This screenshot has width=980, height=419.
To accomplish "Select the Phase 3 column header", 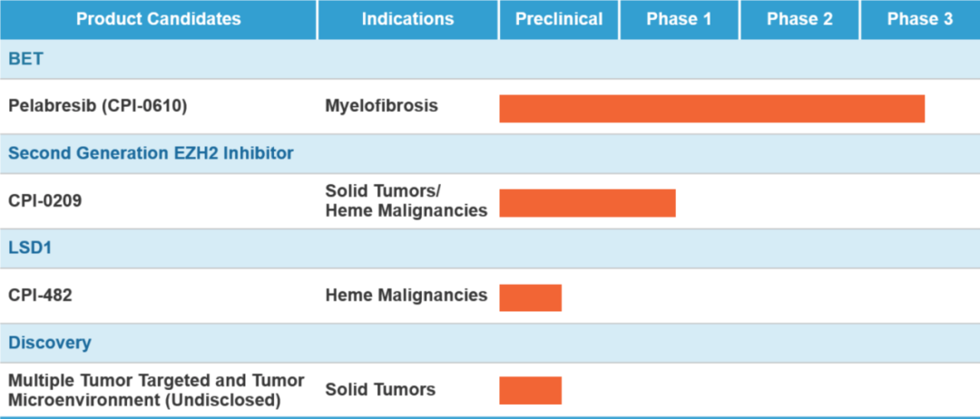I will click(920, 19).
